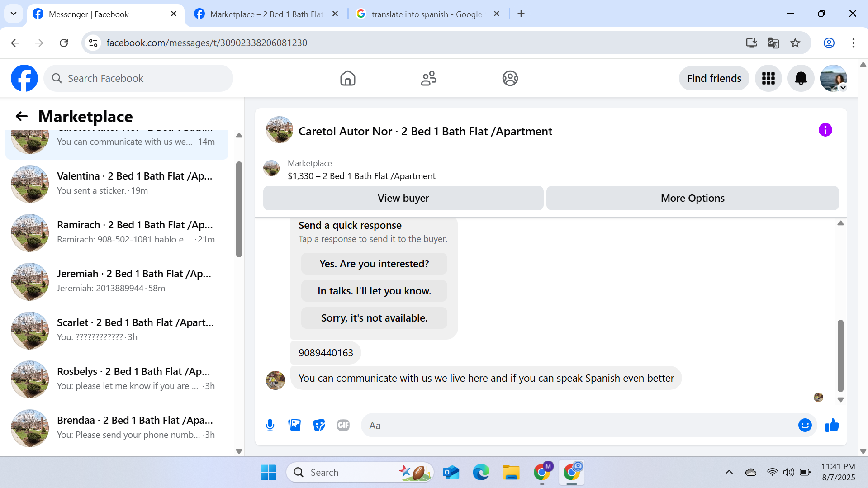The width and height of the screenshot is (868, 488).
Task: View site information icon in address bar
Action: [x=93, y=43]
